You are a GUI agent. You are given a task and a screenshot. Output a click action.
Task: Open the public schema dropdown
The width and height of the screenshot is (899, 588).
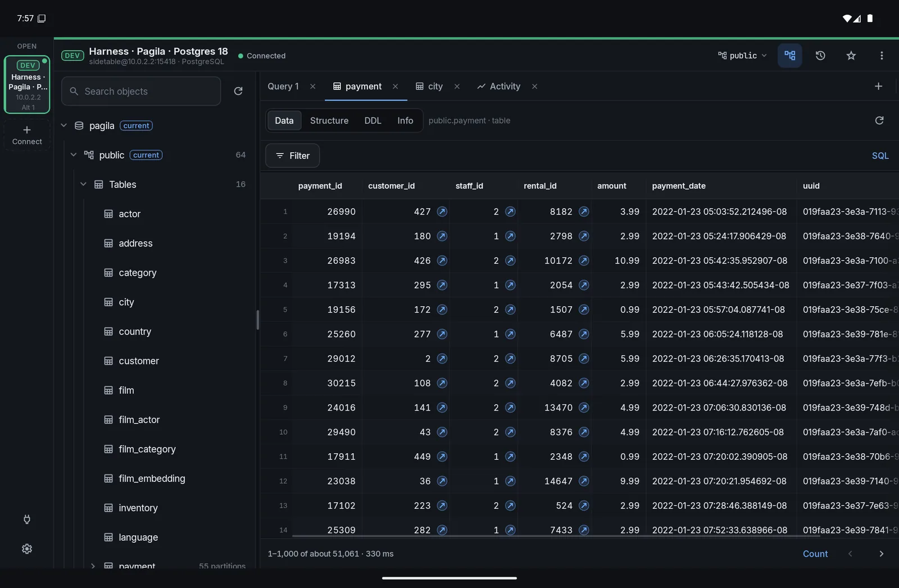coord(742,56)
